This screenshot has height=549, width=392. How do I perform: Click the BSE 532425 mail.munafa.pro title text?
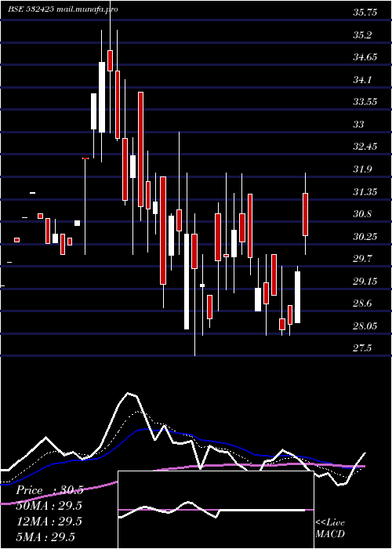(x=63, y=9)
